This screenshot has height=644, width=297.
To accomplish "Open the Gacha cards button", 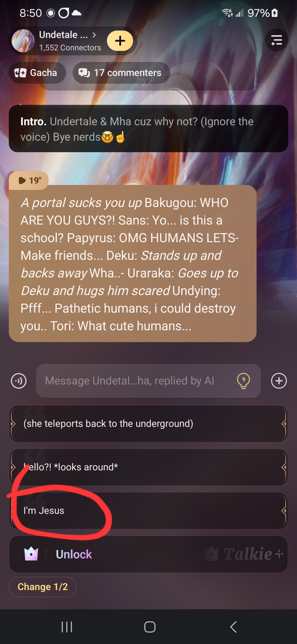I will pos(37,73).
